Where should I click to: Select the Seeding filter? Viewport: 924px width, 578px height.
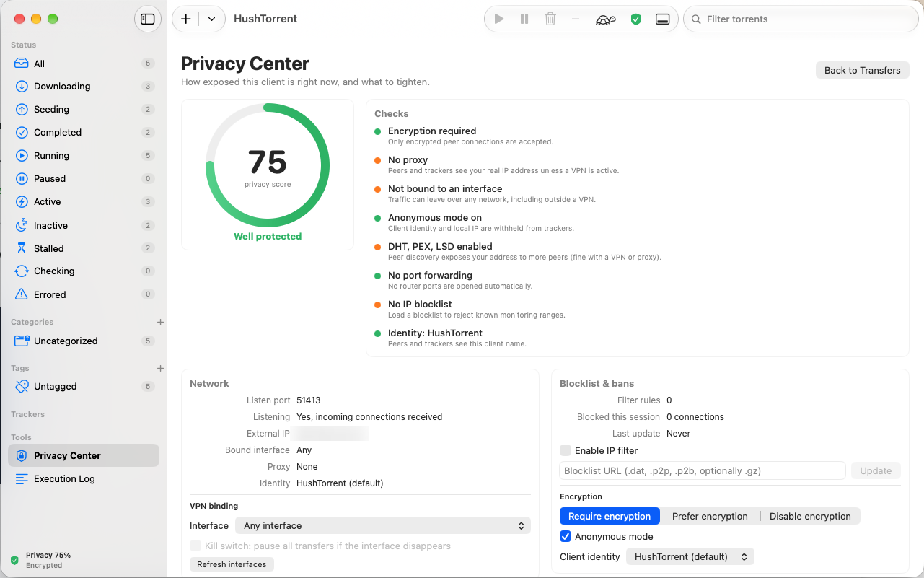84,110
